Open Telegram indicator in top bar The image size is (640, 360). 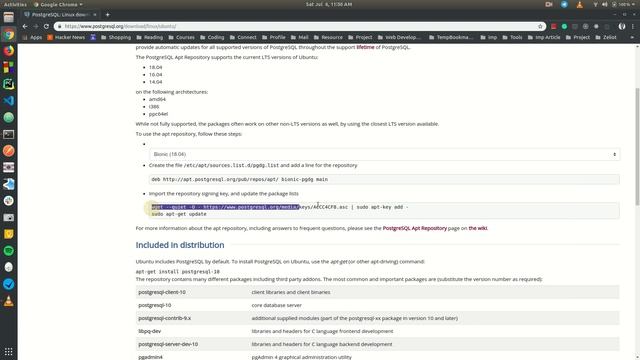(x=564, y=4)
